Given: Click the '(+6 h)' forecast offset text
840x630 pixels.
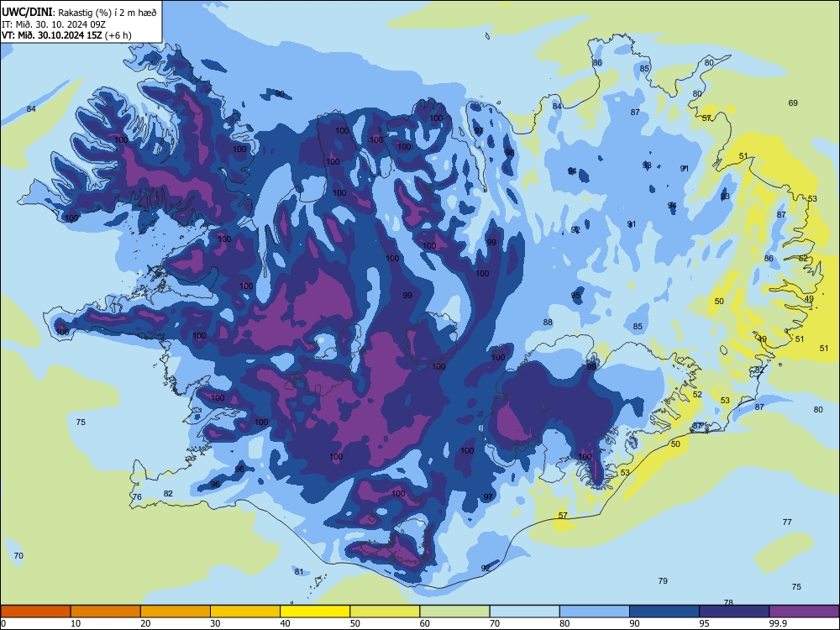Looking at the screenshot, I should coord(118,35).
